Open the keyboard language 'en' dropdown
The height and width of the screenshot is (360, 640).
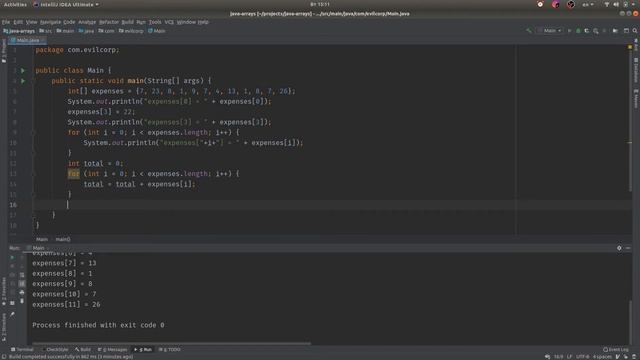click(588, 4)
